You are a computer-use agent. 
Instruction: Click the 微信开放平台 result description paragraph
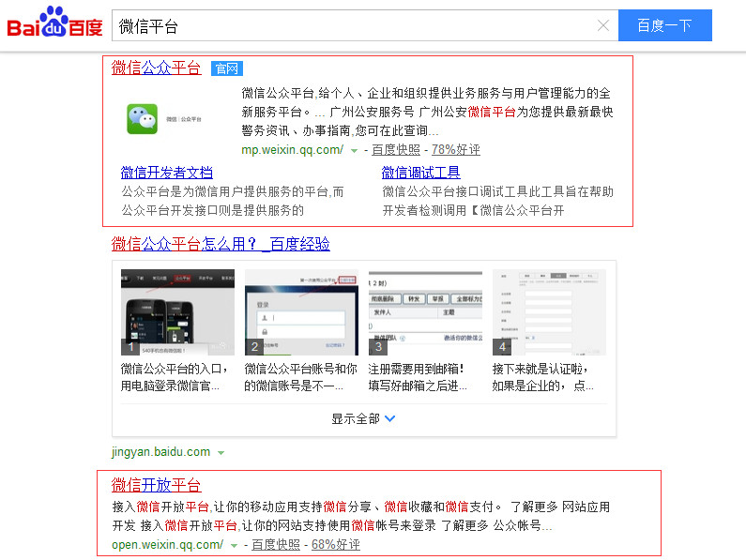point(361,516)
